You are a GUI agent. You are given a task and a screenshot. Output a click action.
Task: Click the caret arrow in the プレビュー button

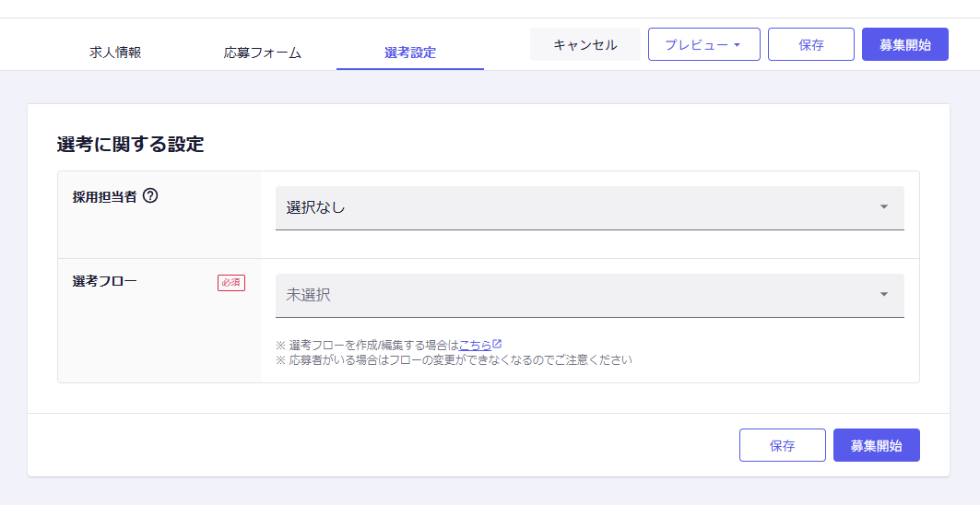[x=737, y=45]
